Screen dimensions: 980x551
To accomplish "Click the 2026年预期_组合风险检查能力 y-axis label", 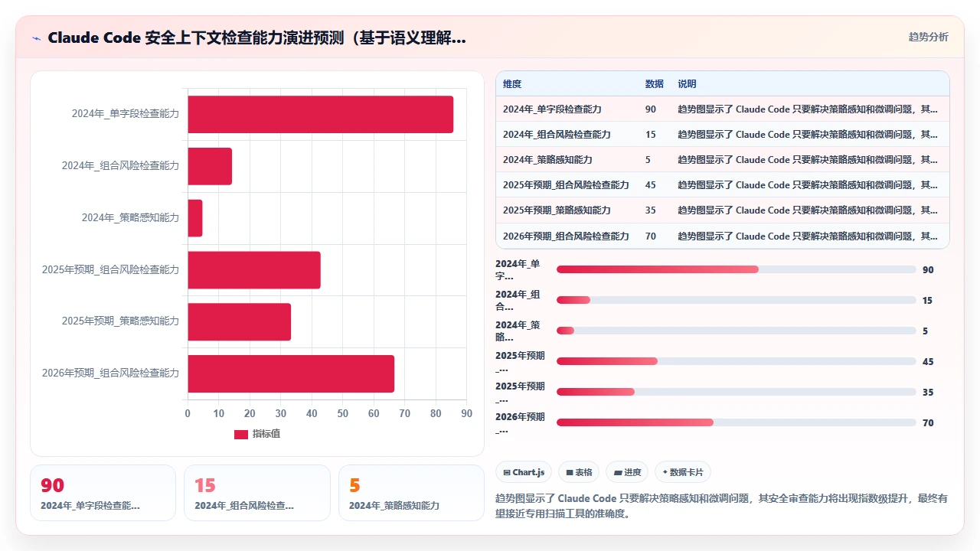I will [110, 373].
